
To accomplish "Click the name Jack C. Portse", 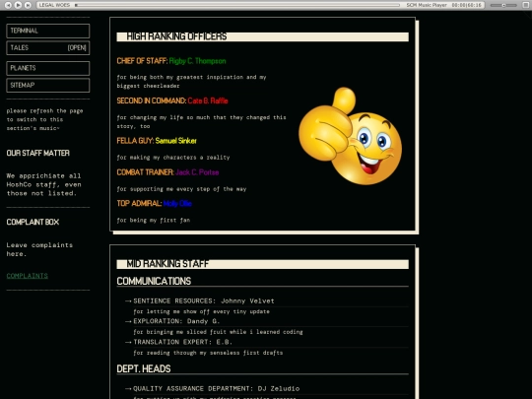I will click(197, 172).
